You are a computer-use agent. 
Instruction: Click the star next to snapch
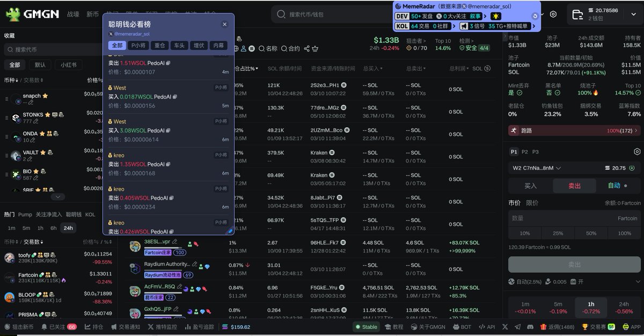46,96
